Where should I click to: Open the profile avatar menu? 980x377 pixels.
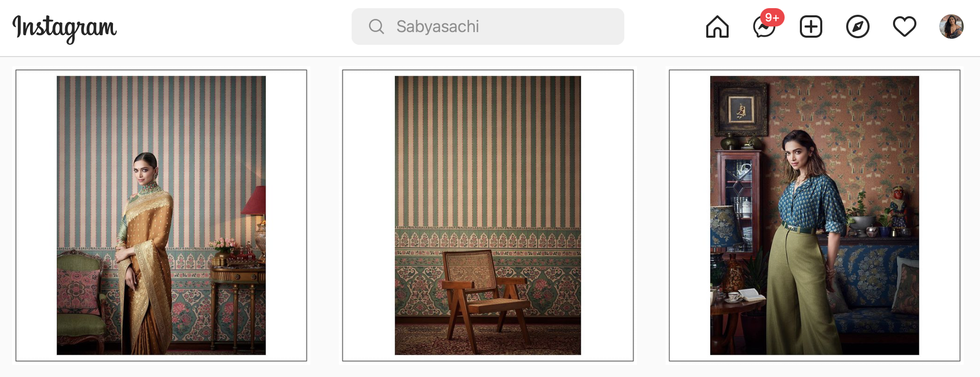[951, 26]
